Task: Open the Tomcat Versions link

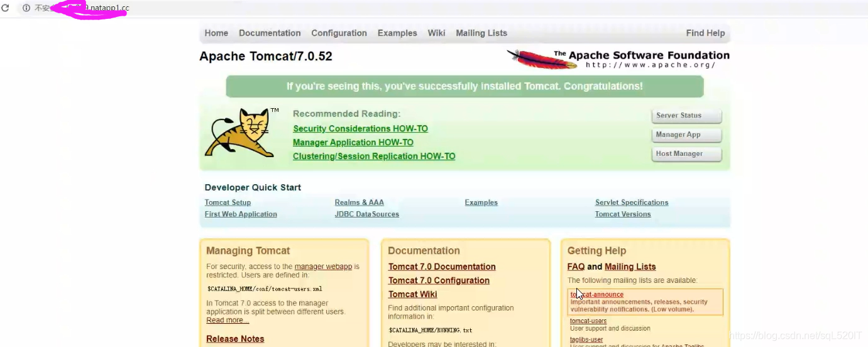Action: point(623,214)
